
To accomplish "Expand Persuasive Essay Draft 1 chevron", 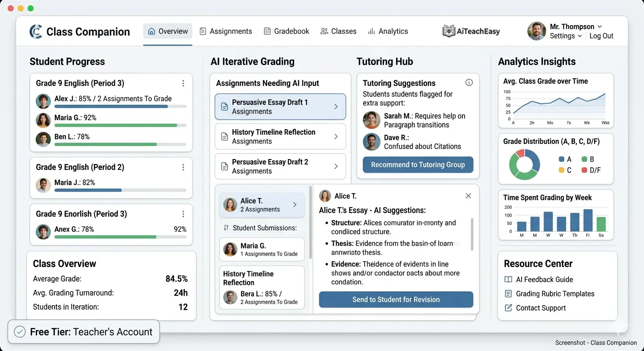I will pos(336,106).
